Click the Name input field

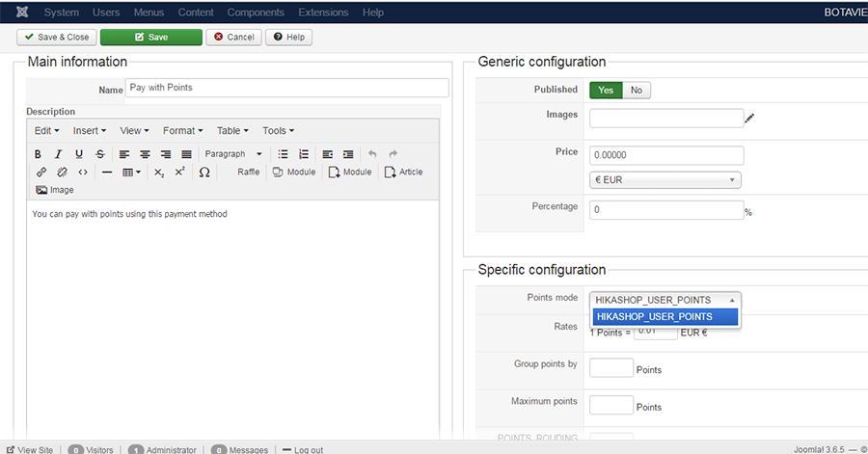coord(286,88)
